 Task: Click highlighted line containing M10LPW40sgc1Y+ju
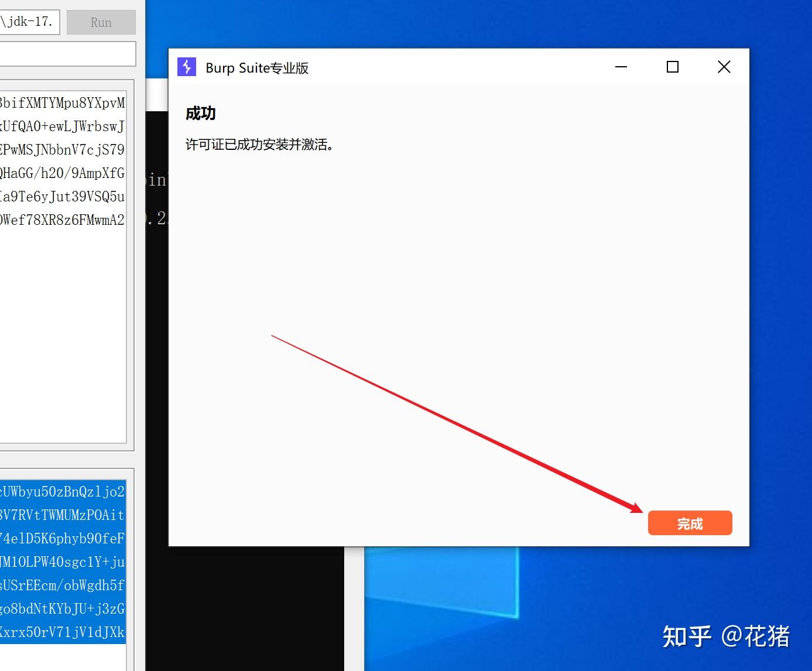pyautogui.click(x=63, y=562)
